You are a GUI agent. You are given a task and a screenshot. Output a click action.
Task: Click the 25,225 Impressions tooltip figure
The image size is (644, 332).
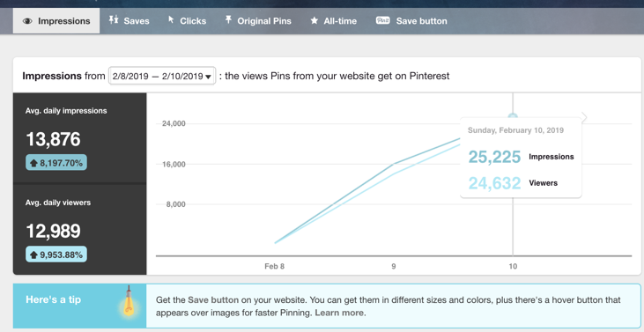[x=494, y=157]
